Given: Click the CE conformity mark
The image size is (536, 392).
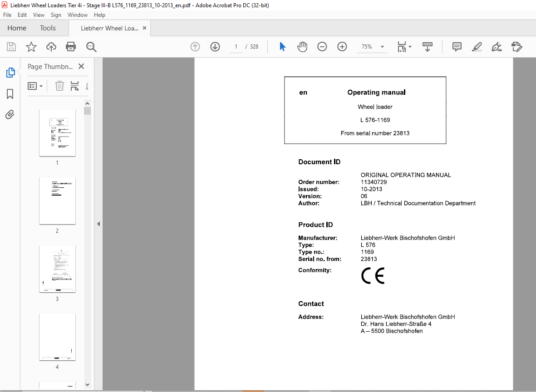Looking at the screenshot, I should [x=373, y=276].
